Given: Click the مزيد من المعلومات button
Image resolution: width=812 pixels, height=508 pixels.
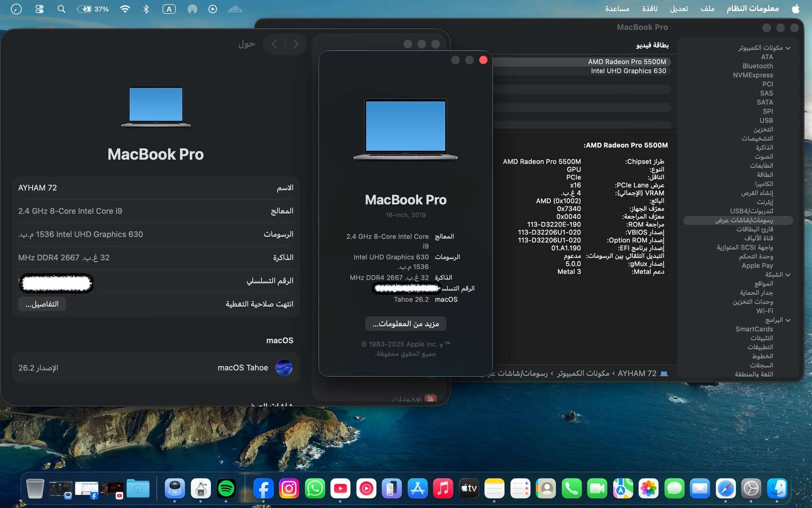Looking at the screenshot, I should 405,323.
